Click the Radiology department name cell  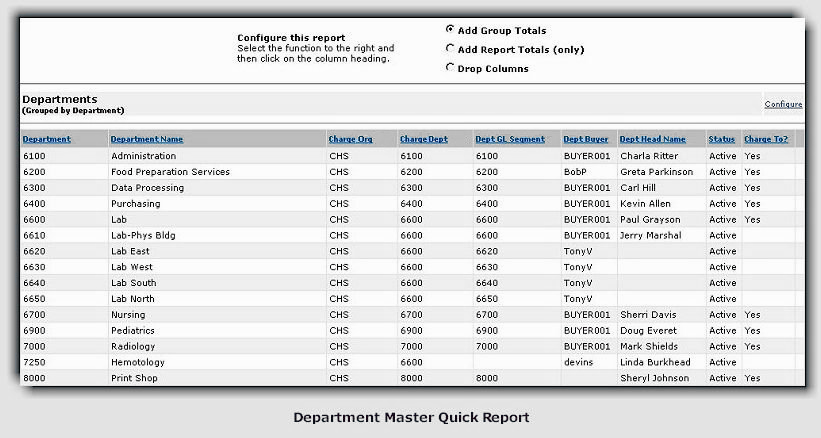click(x=134, y=346)
